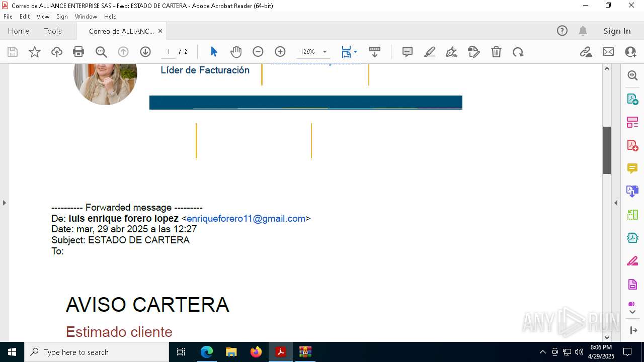
Task: Switch to the Home tab
Action: click(x=19, y=31)
